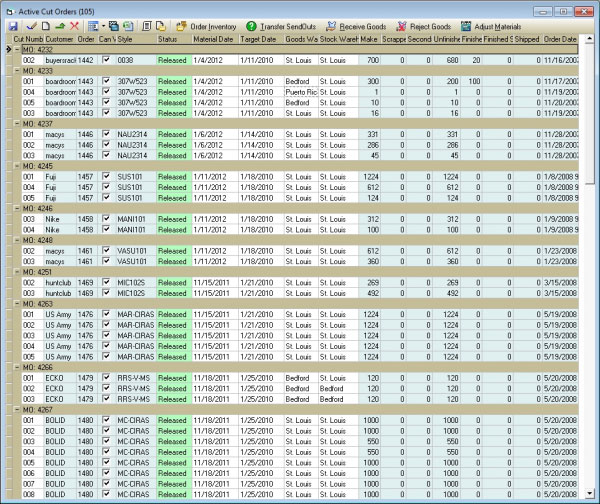Click the green arrow toolbar icon
600x504 pixels.
coord(60,24)
